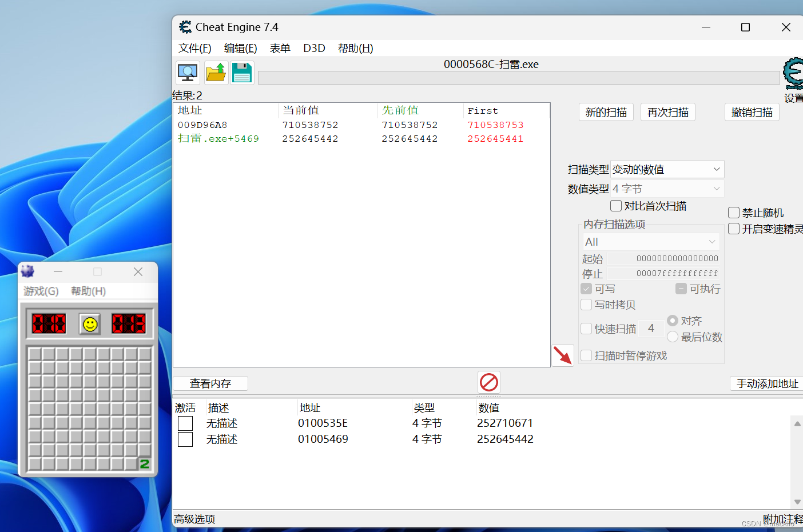Click the 高级选项 link
Image resolution: width=803 pixels, height=532 pixels.
coord(194,519)
